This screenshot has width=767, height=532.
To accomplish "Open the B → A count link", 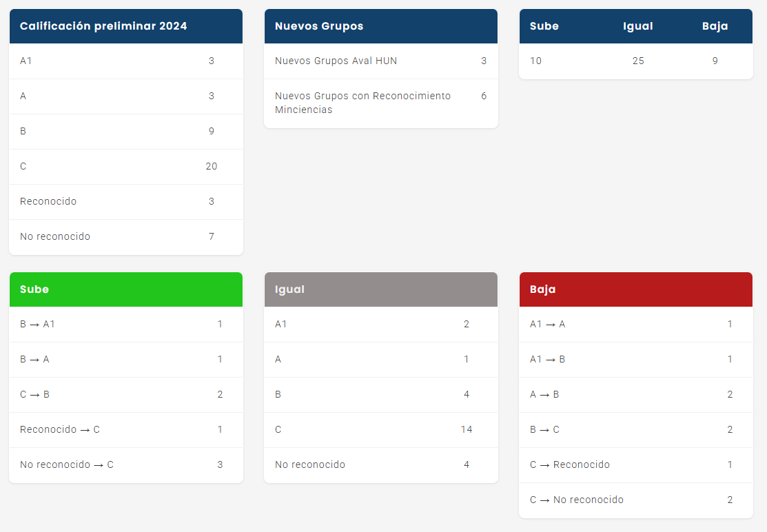I will (x=220, y=359).
